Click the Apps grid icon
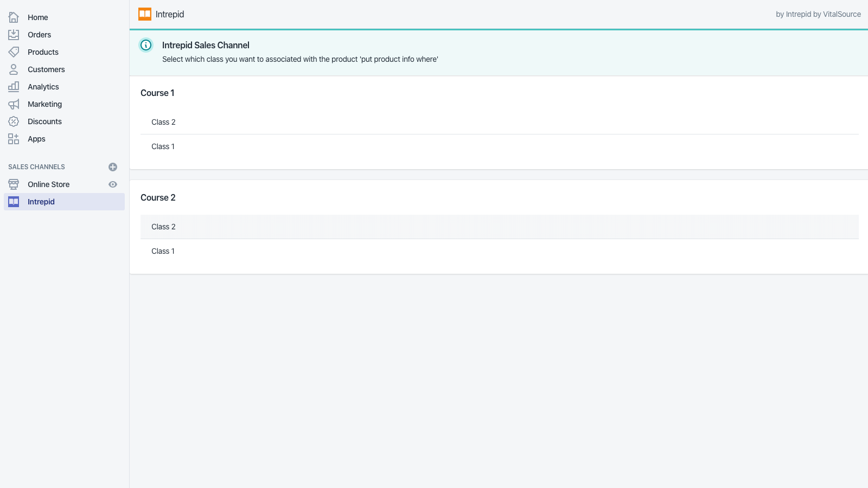This screenshot has width=868, height=488. click(x=14, y=139)
